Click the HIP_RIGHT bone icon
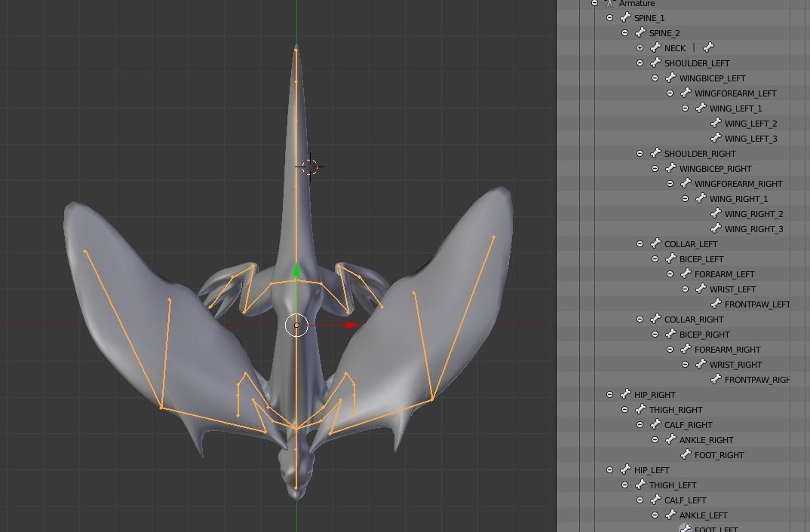The image size is (810, 532). point(625,394)
